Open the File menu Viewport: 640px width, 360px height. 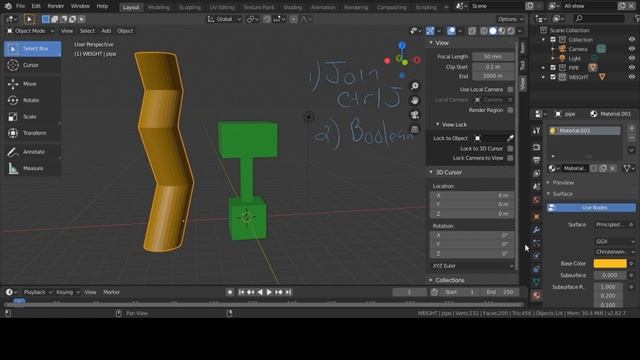pyautogui.click(x=20, y=7)
